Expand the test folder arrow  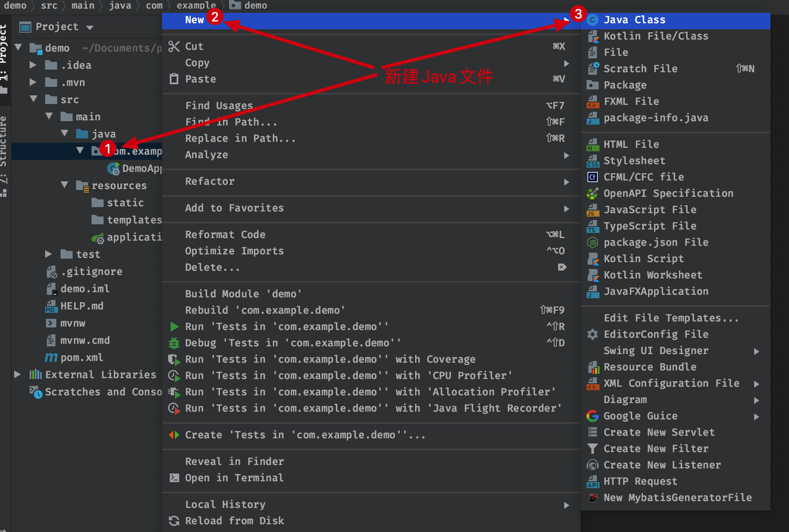[48, 254]
